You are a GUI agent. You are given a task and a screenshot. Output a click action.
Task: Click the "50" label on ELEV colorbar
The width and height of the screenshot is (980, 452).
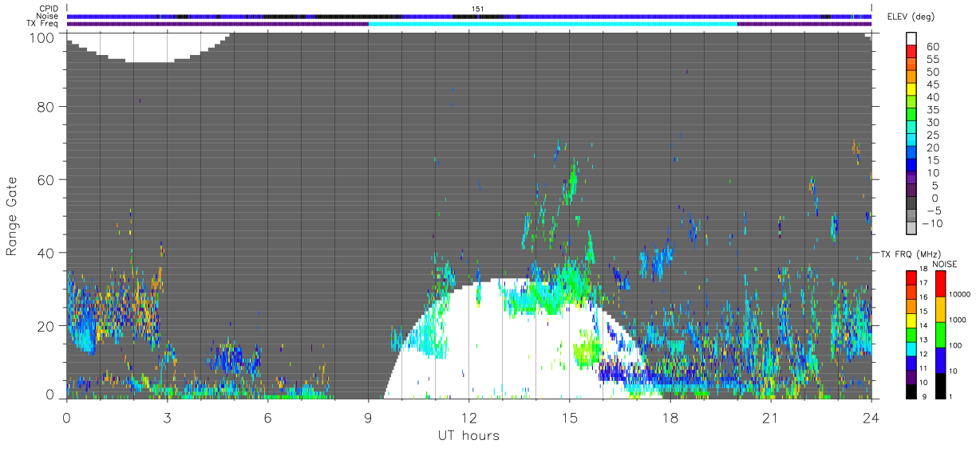pyautogui.click(x=932, y=73)
